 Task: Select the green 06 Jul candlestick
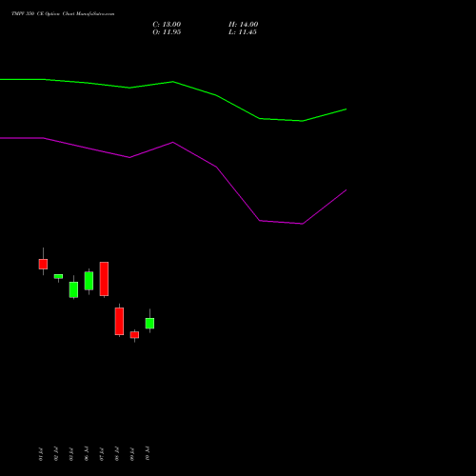pos(89,281)
